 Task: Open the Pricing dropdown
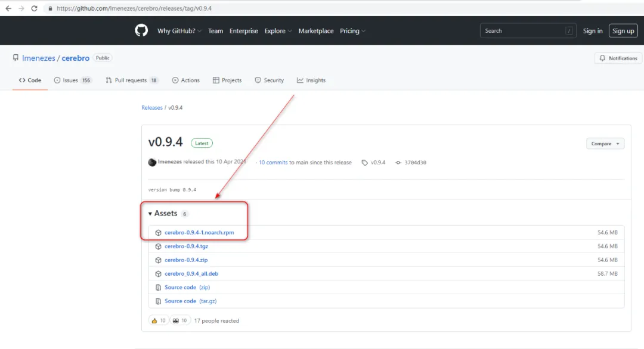click(352, 31)
